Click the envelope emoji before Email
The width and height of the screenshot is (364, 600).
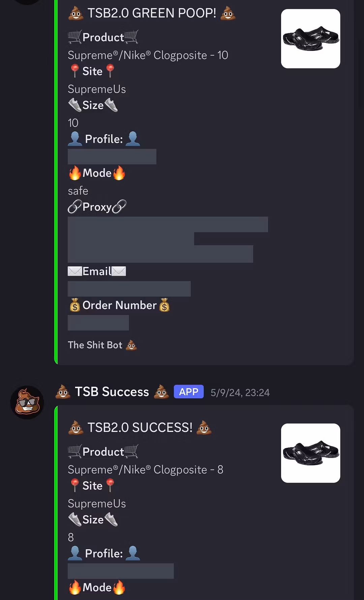(x=75, y=271)
